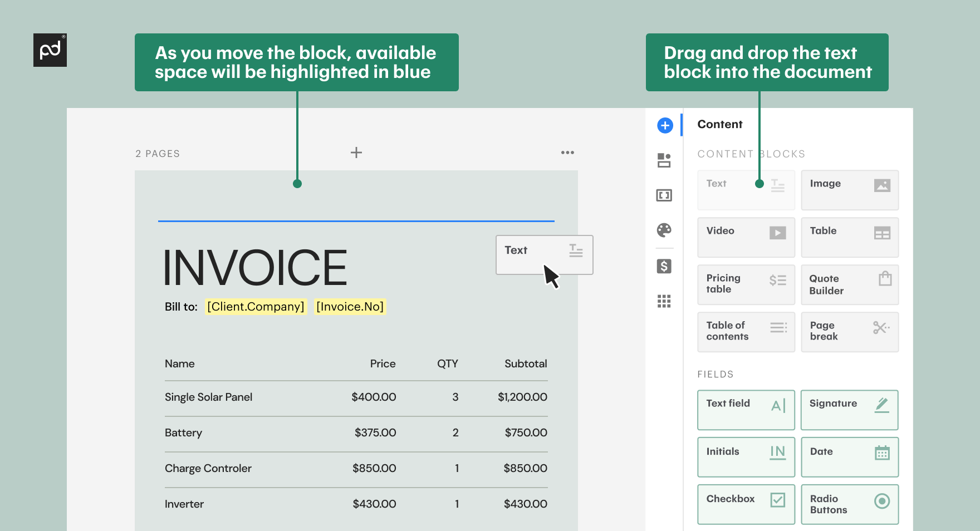980x531 pixels.
Task: Open the page layout panel in sidebar
Action: tap(664, 160)
